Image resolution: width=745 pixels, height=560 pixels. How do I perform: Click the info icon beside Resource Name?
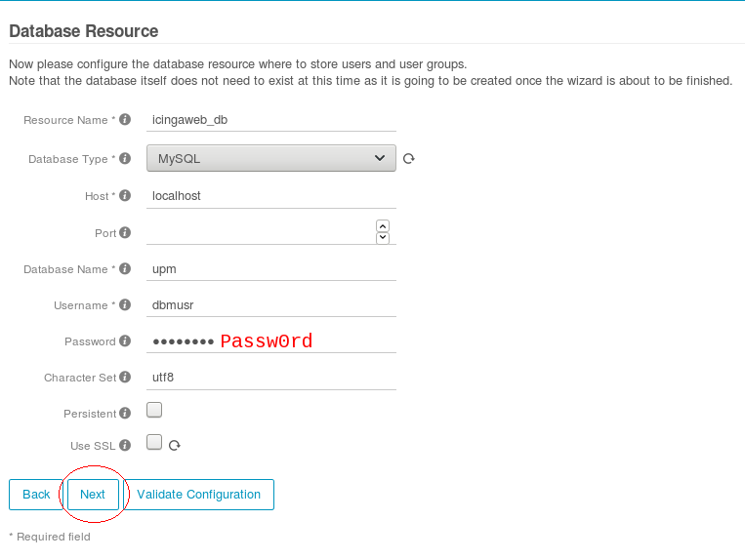(125, 120)
